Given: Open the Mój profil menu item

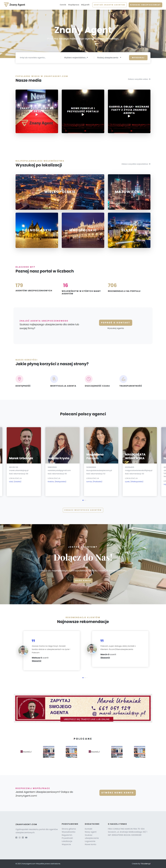Looking at the screenshot, I should (x=85, y=5).
